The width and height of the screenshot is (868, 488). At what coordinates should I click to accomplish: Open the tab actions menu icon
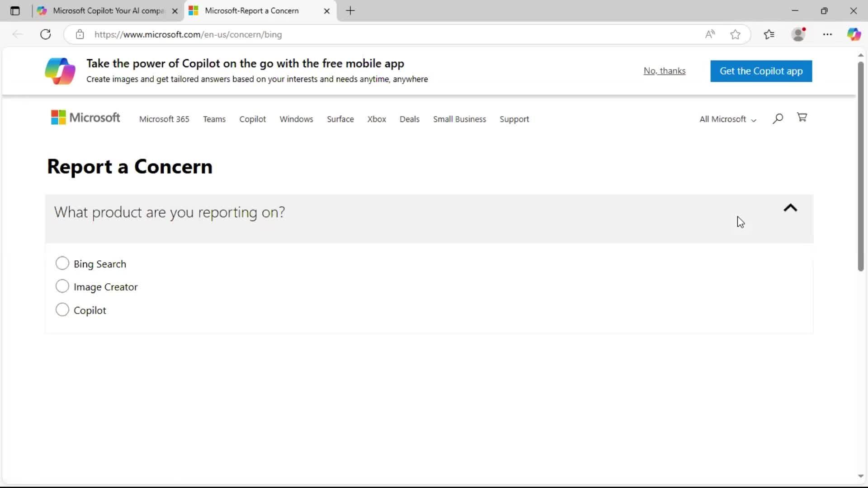point(15,11)
